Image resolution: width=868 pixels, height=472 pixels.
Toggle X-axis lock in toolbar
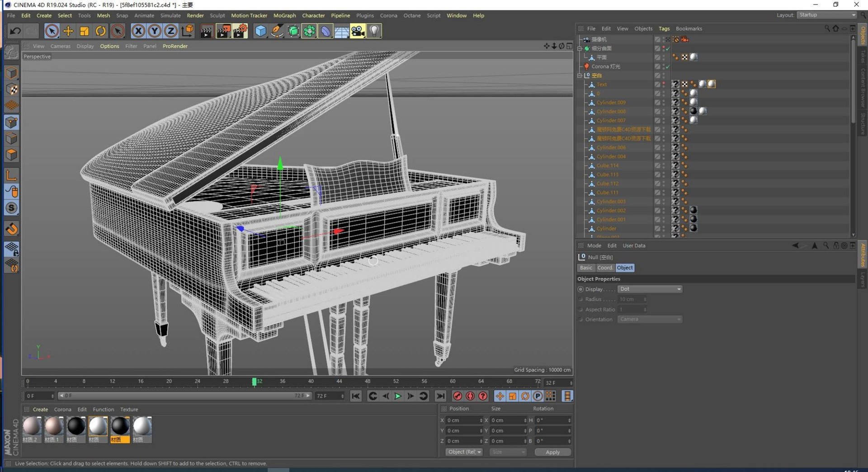point(138,31)
